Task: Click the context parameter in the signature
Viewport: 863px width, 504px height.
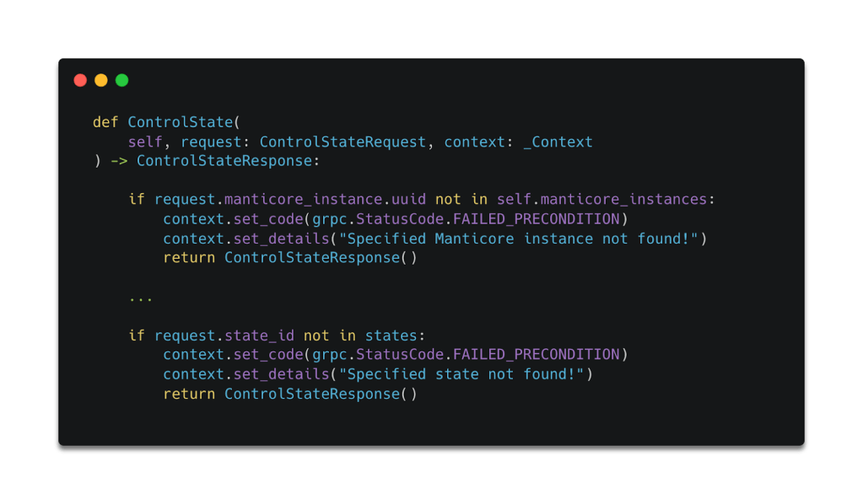Action: (474, 142)
